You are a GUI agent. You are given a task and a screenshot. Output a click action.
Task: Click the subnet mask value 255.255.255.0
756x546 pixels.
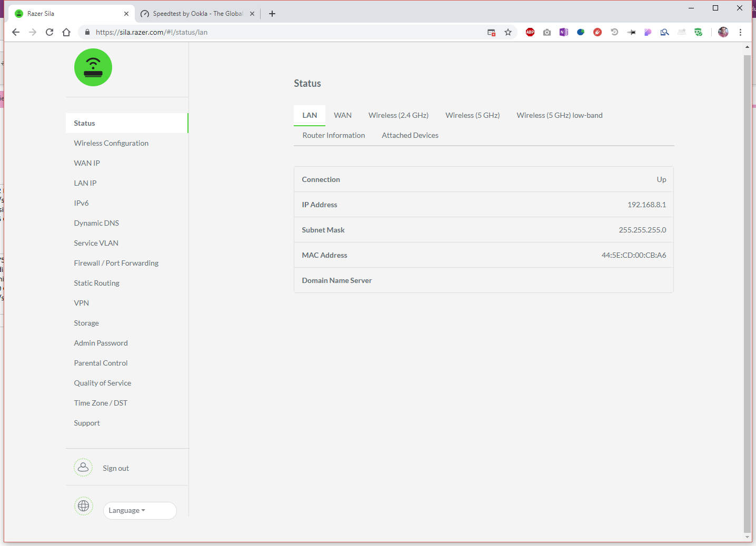point(642,230)
